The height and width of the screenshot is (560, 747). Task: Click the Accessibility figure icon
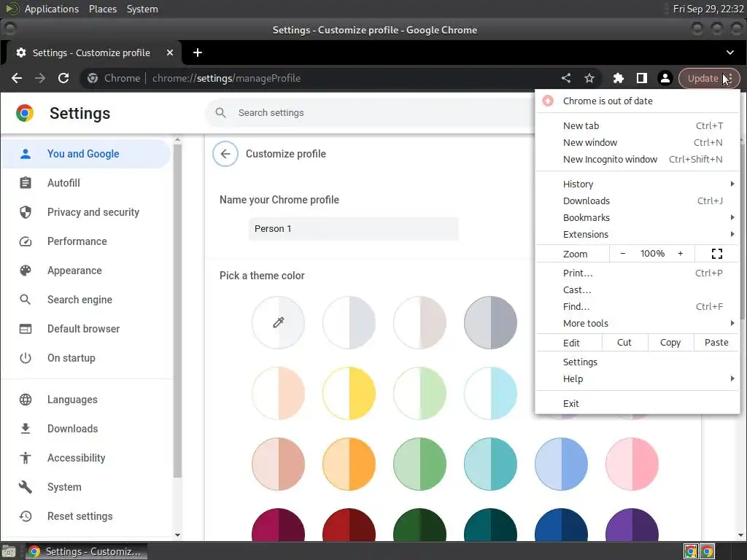26,458
